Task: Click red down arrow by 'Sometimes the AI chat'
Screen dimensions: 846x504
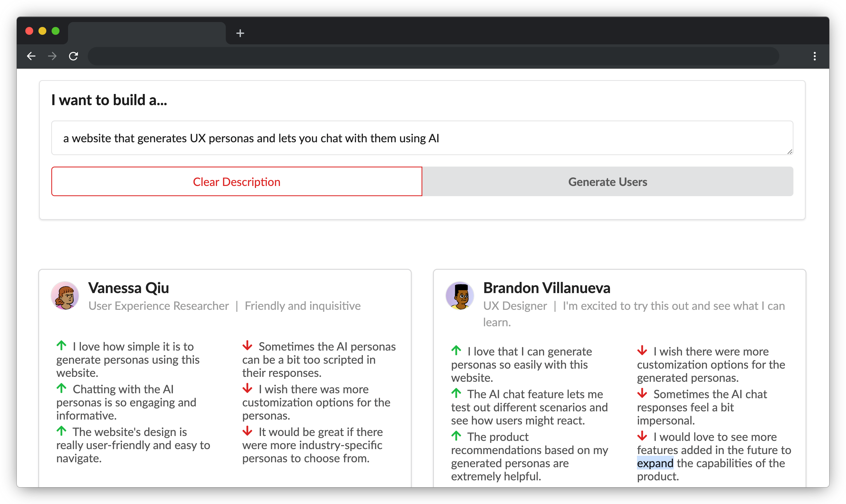Action: tap(642, 393)
